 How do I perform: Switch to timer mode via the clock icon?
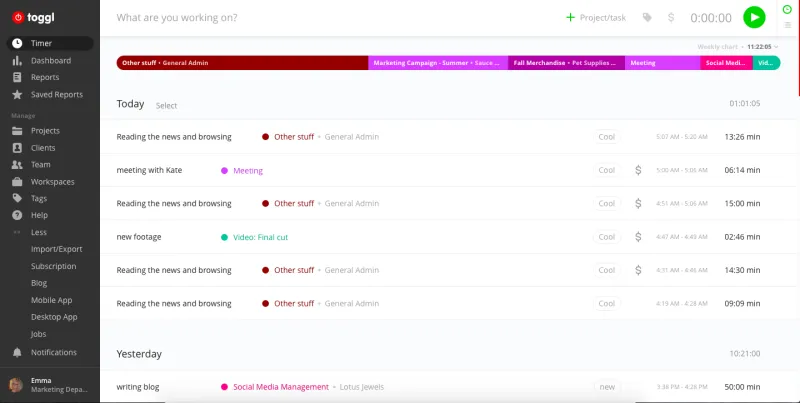787,9
